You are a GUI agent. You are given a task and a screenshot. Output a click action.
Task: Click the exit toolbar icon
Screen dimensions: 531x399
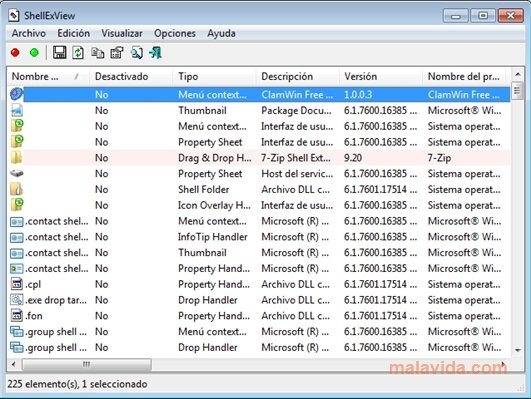point(155,53)
